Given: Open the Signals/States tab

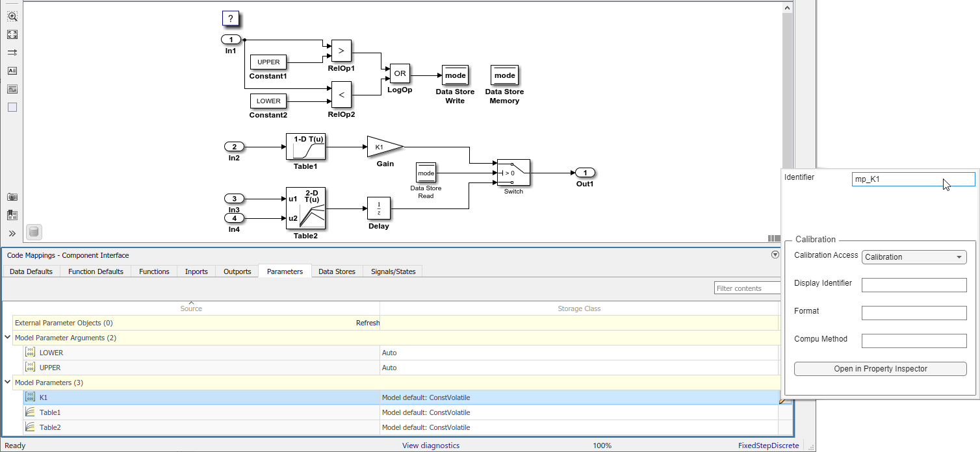Looking at the screenshot, I should pyautogui.click(x=393, y=271).
